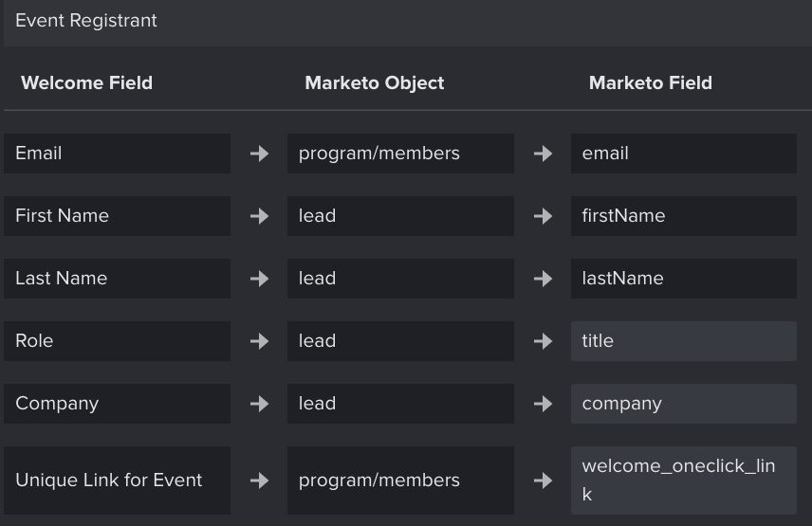Image resolution: width=812 pixels, height=526 pixels.
Task: Edit the company Marketo field
Action: click(x=684, y=404)
